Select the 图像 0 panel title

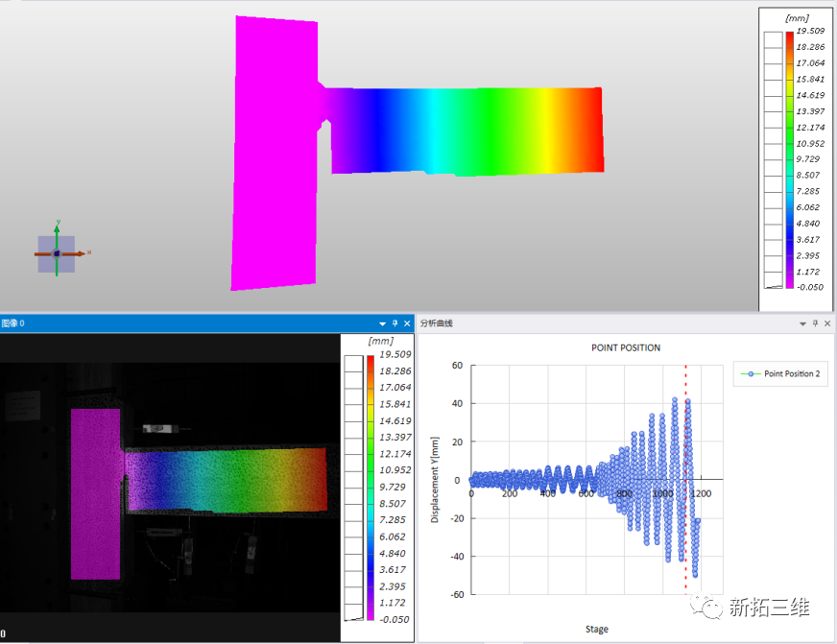coord(12,323)
